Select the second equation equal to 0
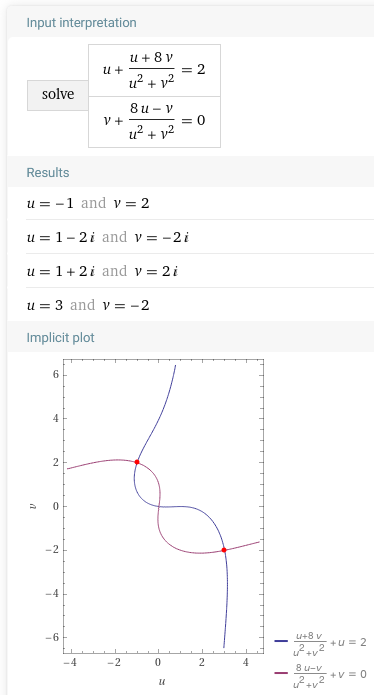Image resolution: width=374 pixels, height=695 pixels. click(154, 122)
